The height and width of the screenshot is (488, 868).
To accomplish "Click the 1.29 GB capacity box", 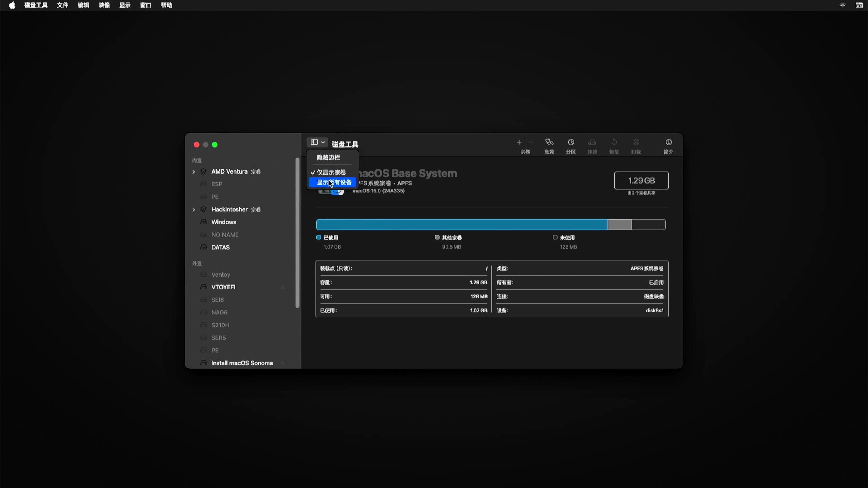I will point(641,181).
